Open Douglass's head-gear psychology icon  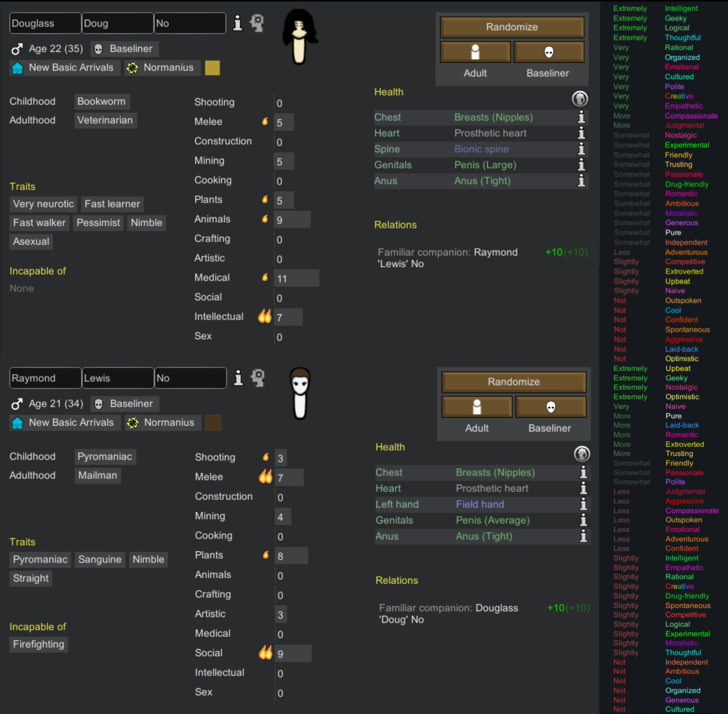click(x=257, y=23)
